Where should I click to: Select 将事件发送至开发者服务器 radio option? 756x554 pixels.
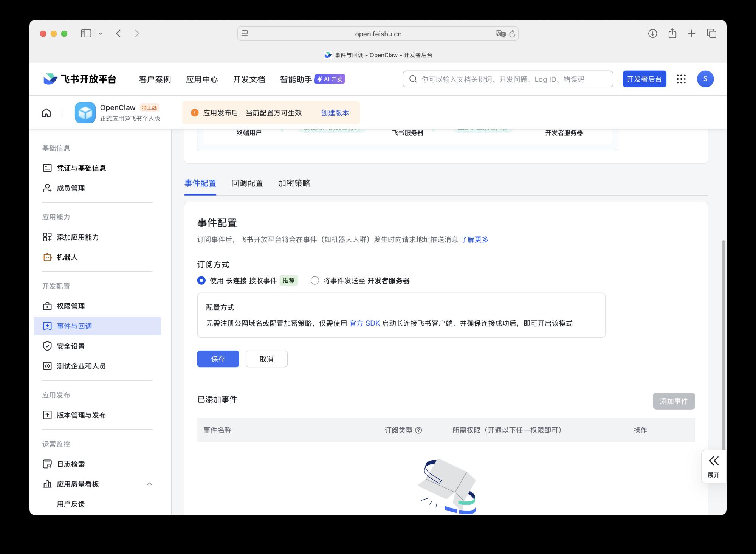pos(314,281)
